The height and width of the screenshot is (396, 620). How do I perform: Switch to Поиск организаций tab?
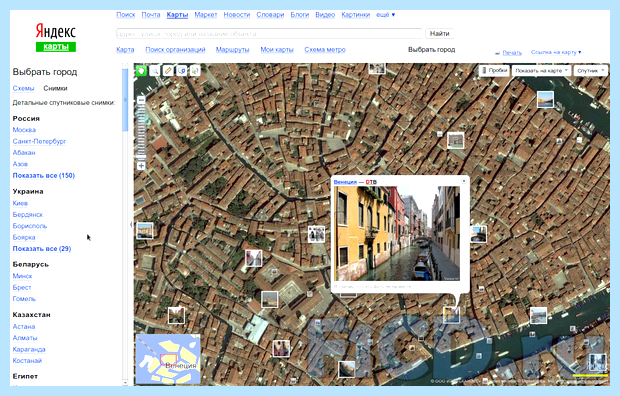(175, 49)
